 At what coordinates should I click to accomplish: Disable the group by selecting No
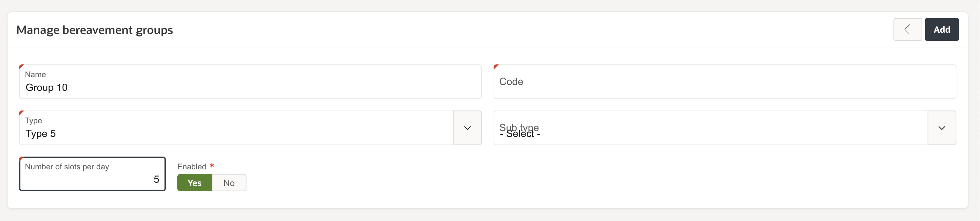[x=229, y=183]
